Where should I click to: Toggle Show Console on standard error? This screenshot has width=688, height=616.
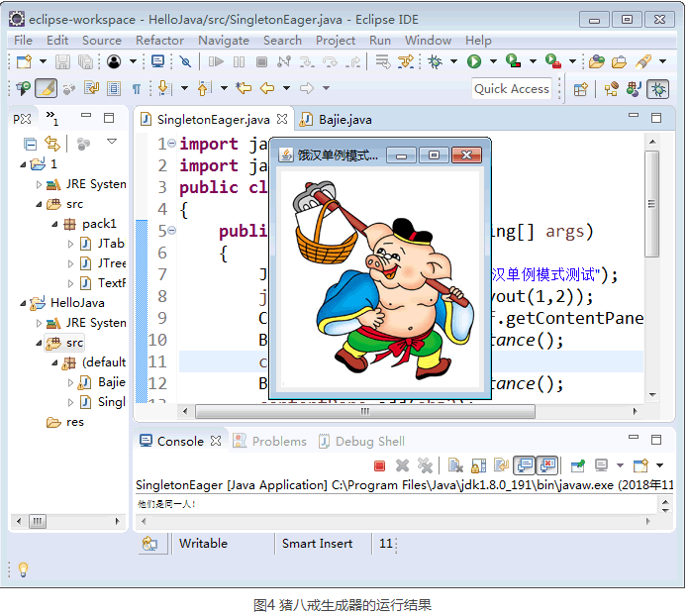(547, 465)
